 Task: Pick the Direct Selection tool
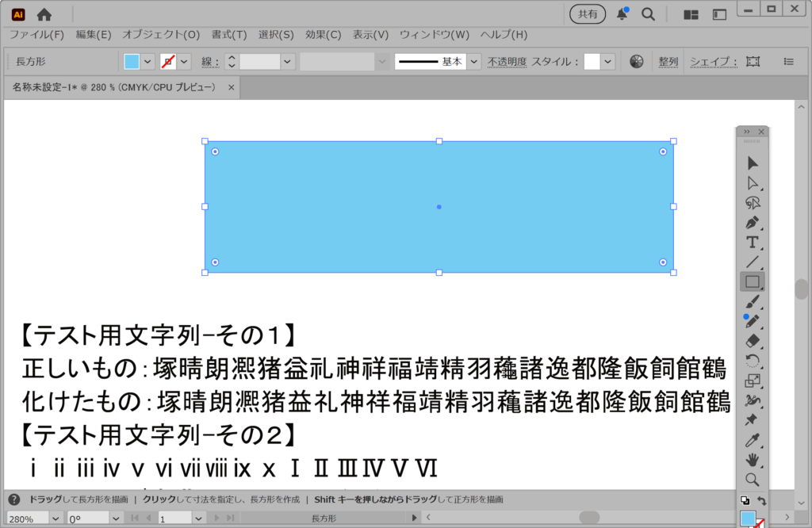click(752, 182)
